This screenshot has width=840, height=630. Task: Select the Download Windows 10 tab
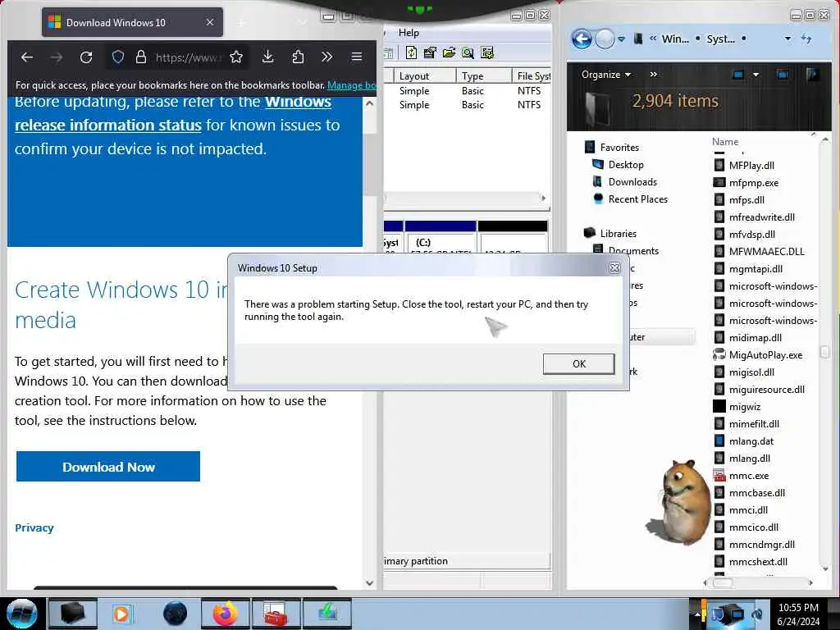tap(132, 22)
